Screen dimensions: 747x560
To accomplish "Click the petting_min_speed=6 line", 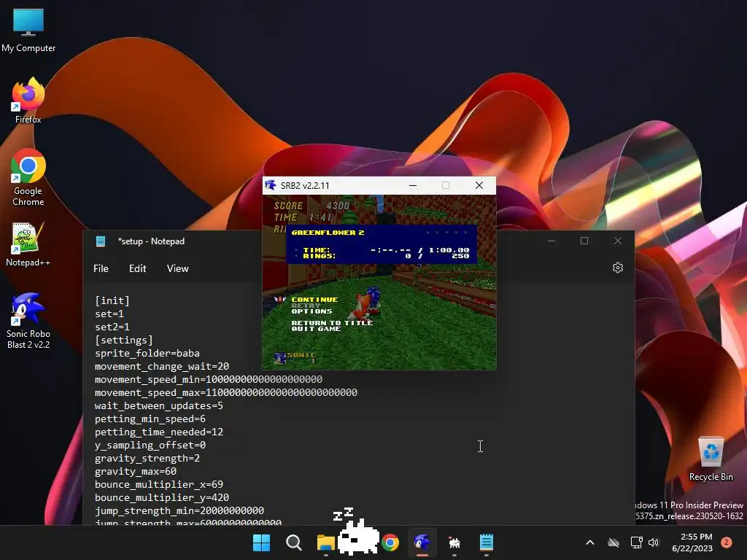I will tap(150, 419).
